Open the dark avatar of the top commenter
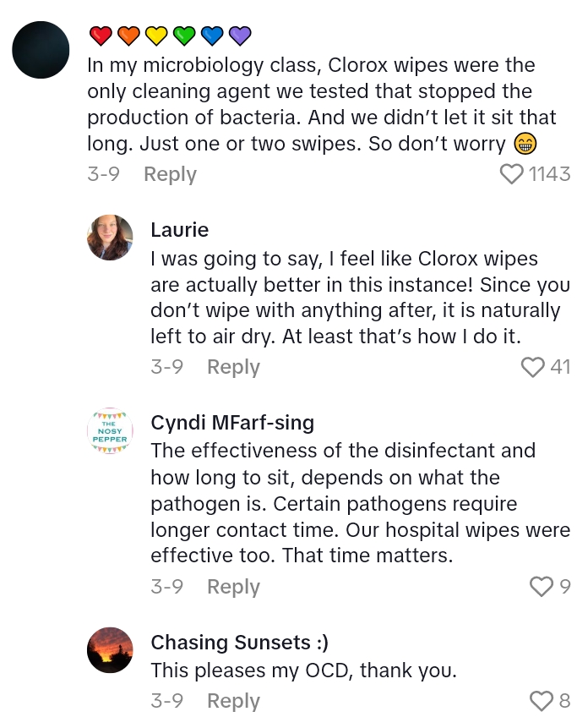The width and height of the screenshot is (577, 728). pos(41,50)
